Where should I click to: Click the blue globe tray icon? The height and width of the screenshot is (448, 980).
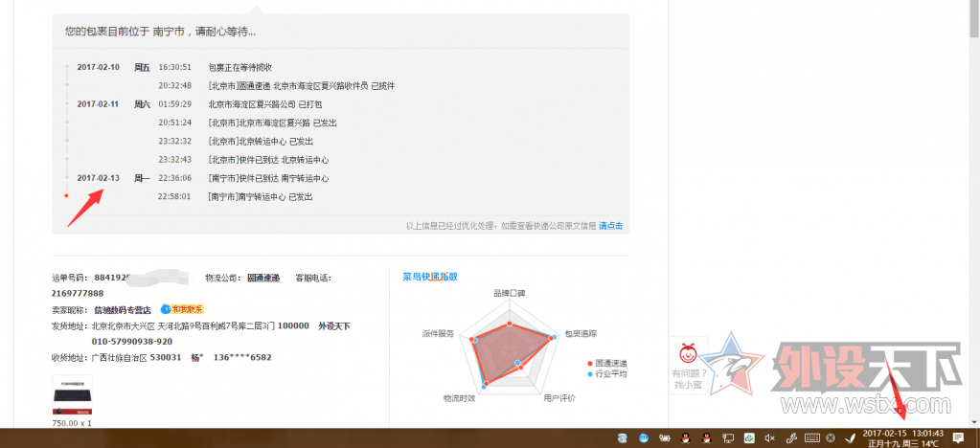(644, 438)
